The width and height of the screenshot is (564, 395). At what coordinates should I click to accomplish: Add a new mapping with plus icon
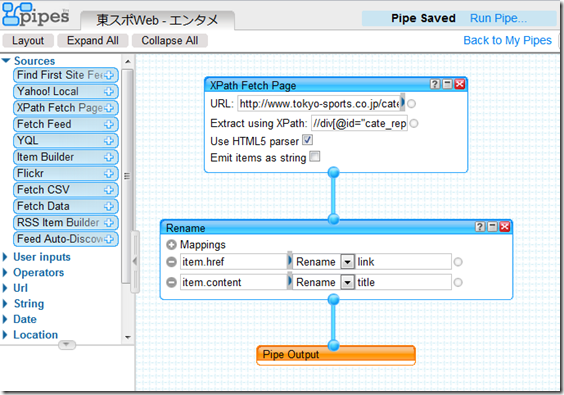pyautogui.click(x=172, y=245)
